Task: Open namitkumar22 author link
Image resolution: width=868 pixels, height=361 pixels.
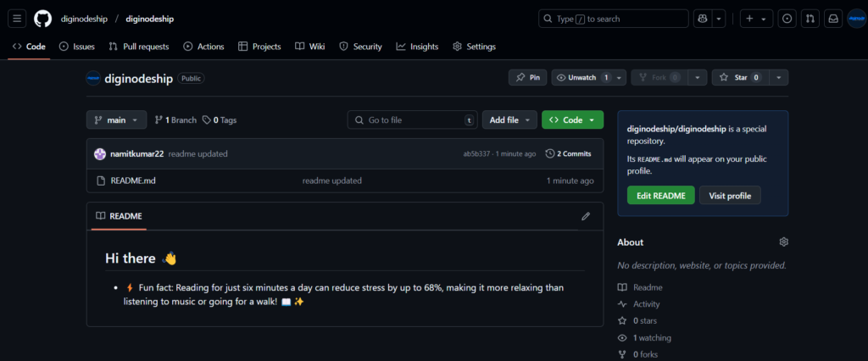Action: point(137,154)
